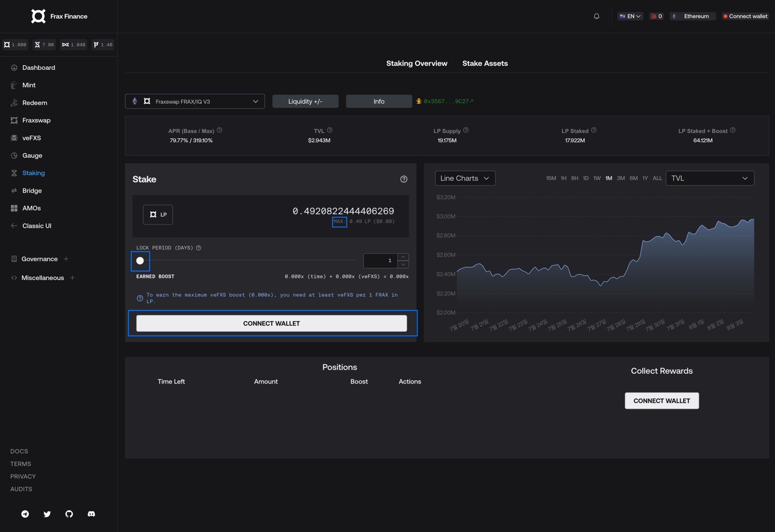This screenshot has height=532, width=775.
Task: Select the ALL chart range
Action: tap(657, 178)
